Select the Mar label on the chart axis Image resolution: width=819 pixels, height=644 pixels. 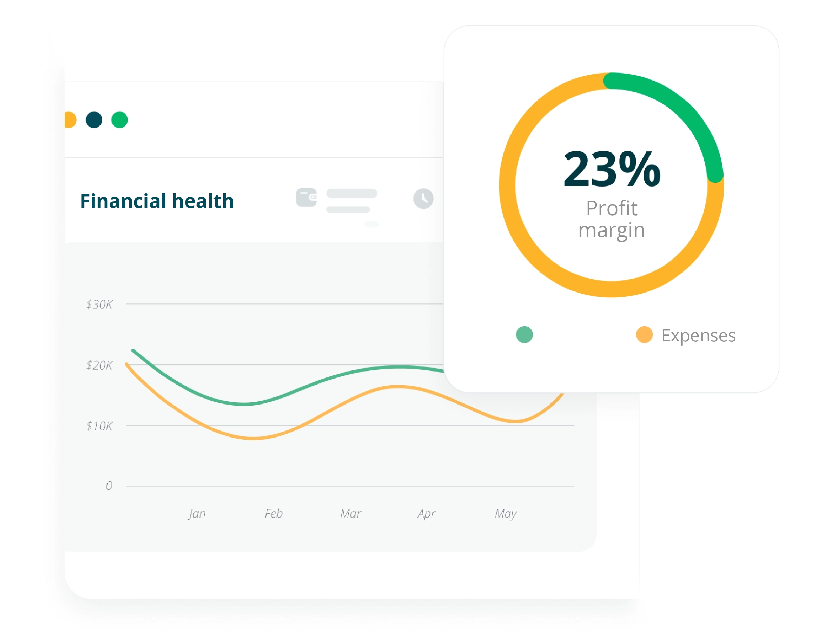click(351, 513)
